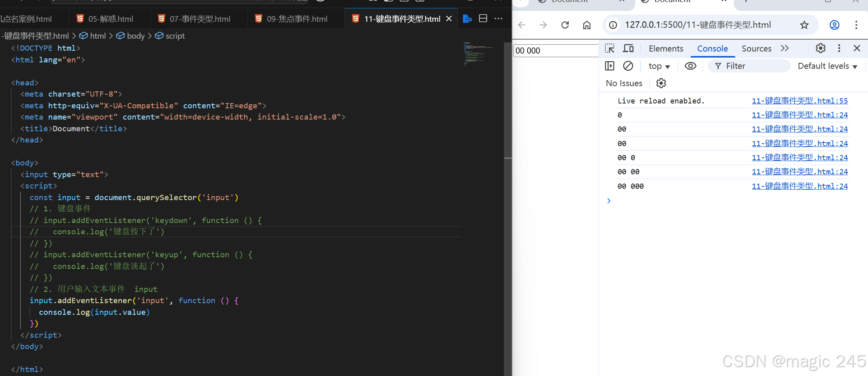Click file name breadcrumb 键盘事件类型.html
868x376 pixels.
point(35,36)
